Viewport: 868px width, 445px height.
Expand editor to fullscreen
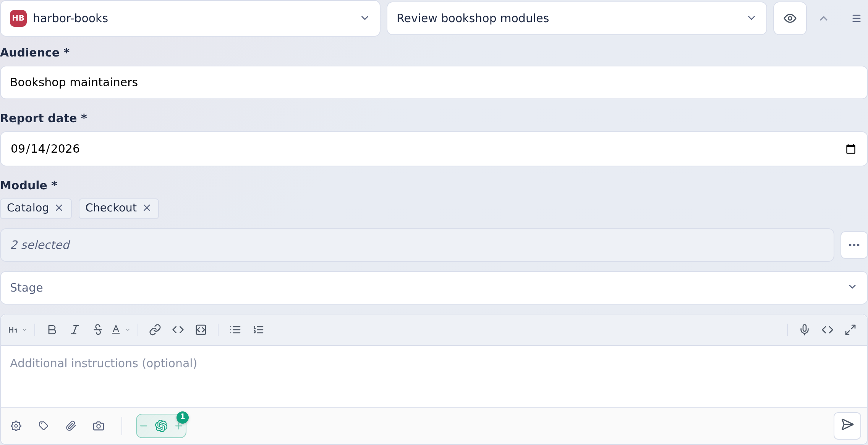(850, 330)
